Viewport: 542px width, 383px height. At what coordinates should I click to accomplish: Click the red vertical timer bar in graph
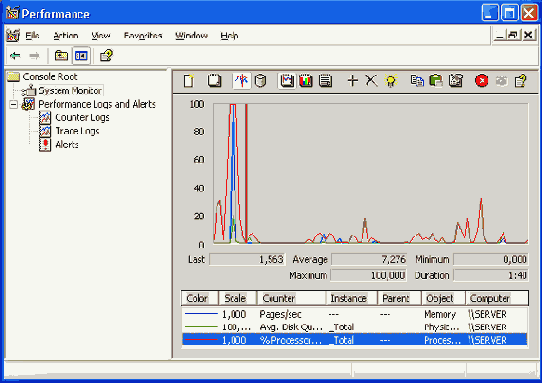pyautogui.click(x=246, y=173)
